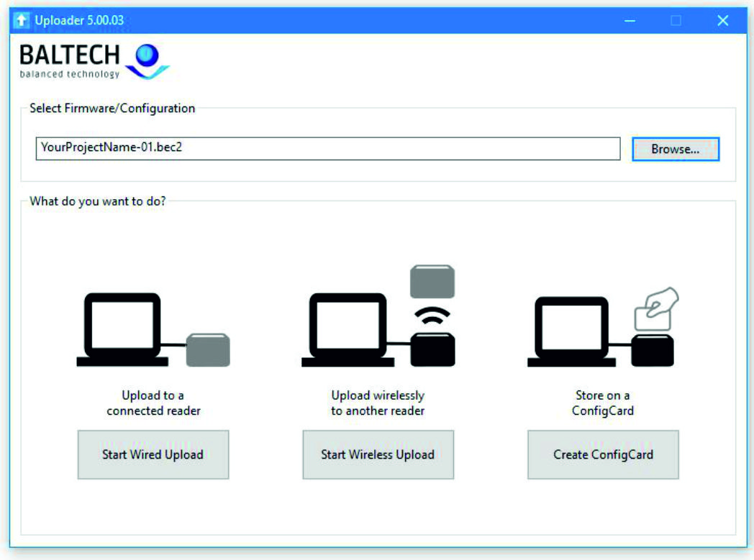Click the 'Upload to a connected reader' text
The width and height of the screenshot is (754, 560).
pyautogui.click(x=153, y=403)
